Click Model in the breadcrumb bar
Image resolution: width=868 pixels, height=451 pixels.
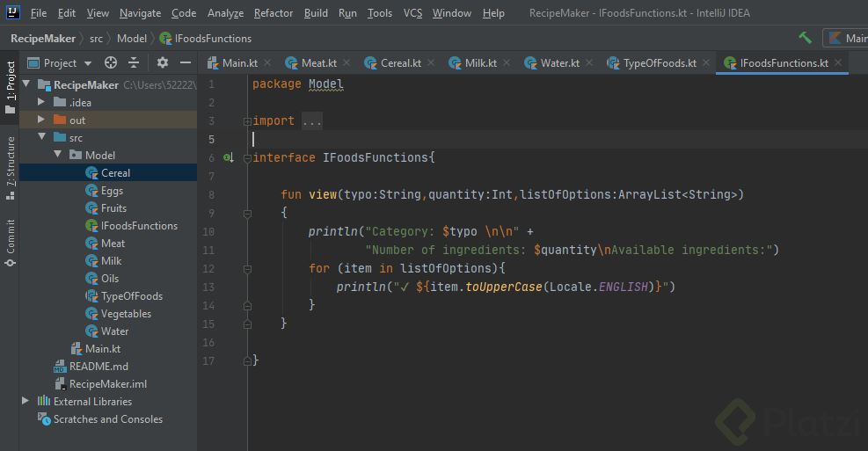coord(132,38)
